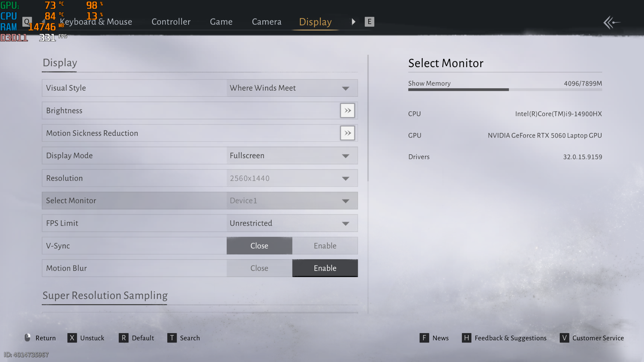This screenshot has height=362, width=644.
Task: Click the T key Search icon
Action: pos(172,338)
